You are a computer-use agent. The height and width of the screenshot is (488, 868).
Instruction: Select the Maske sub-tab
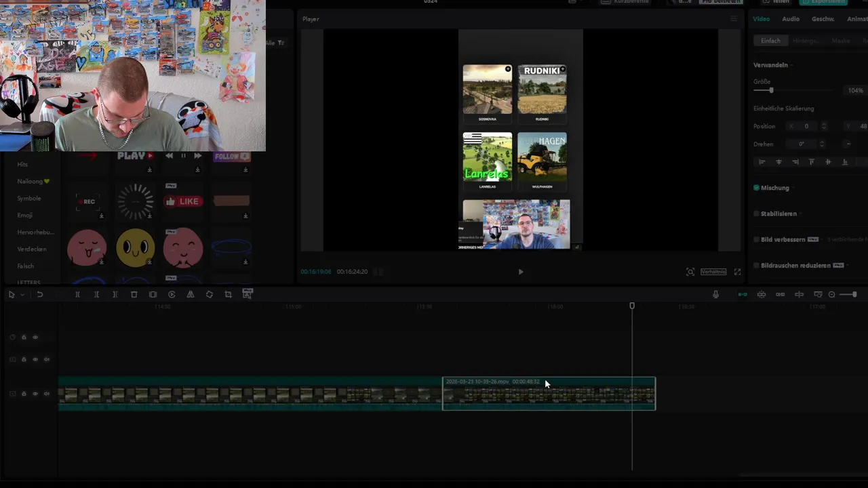tap(841, 41)
